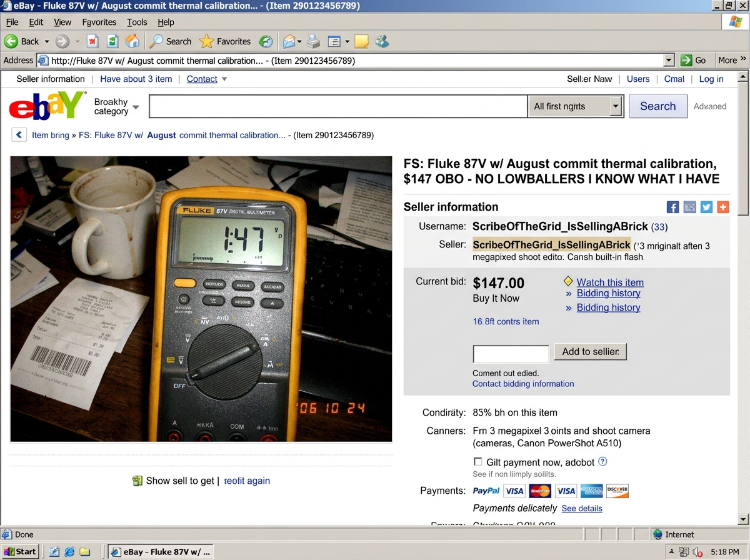Expand the Forward button history arrow
The image size is (750, 560).
(77, 42)
